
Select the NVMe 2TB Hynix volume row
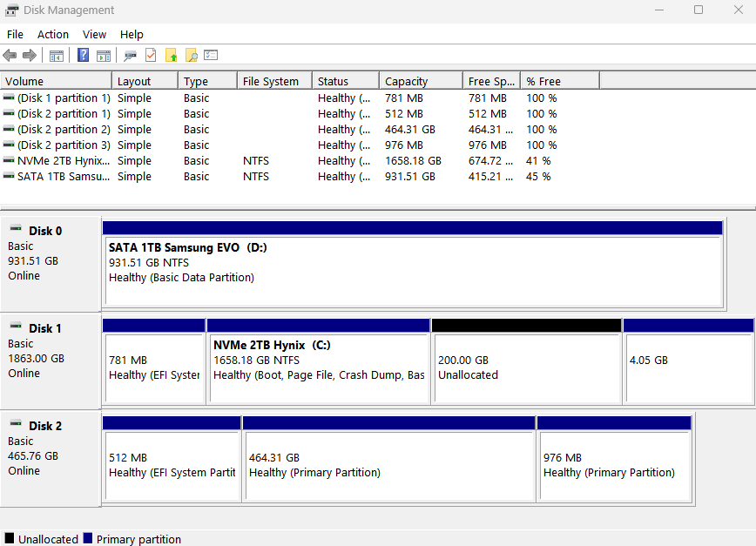(64, 161)
